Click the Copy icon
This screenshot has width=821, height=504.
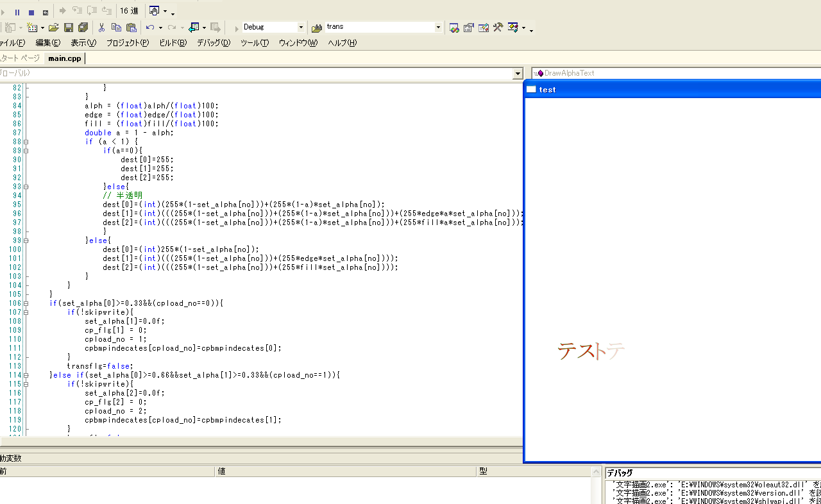[x=116, y=28]
